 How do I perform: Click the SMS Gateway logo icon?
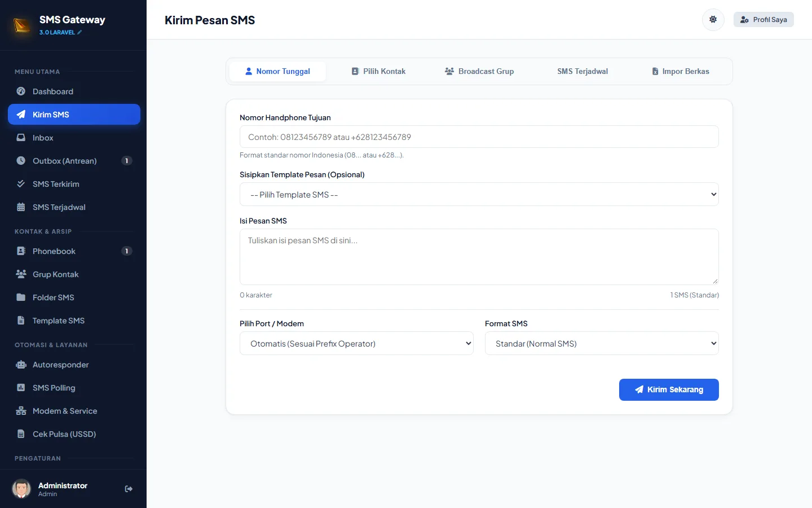(x=22, y=25)
